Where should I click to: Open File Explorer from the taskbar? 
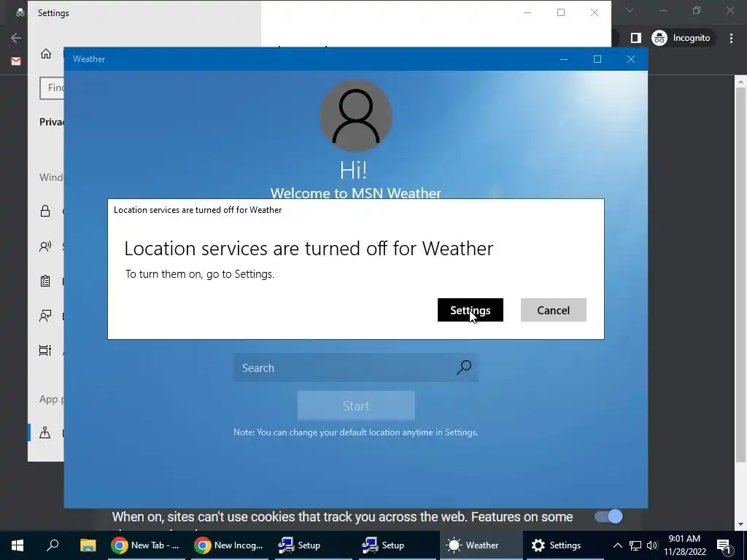coord(88,545)
